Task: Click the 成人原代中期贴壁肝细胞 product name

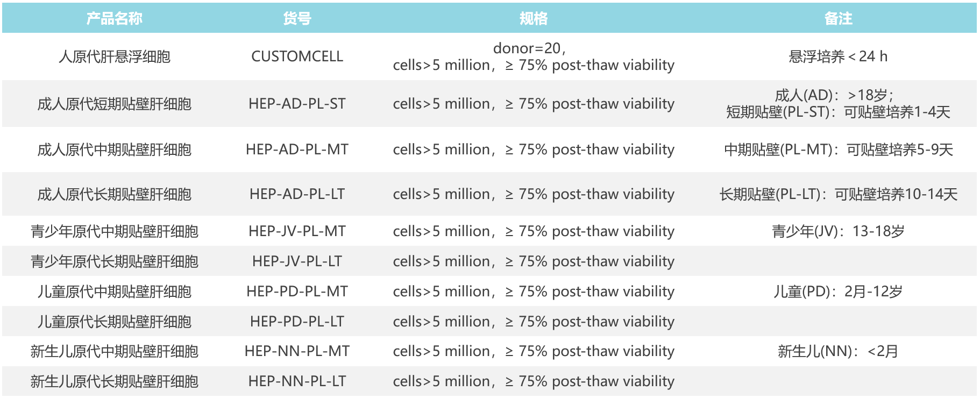Action: coord(114,150)
